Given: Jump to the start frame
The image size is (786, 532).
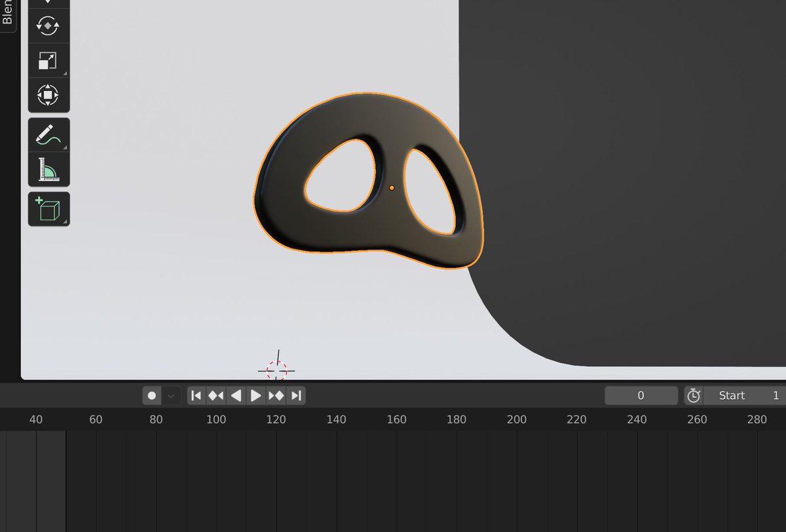Looking at the screenshot, I should pyautogui.click(x=196, y=396).
